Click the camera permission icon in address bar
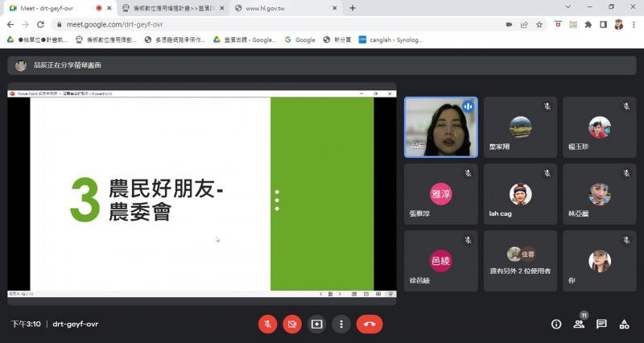Screen dimensions: 644x343 (509, 25)
